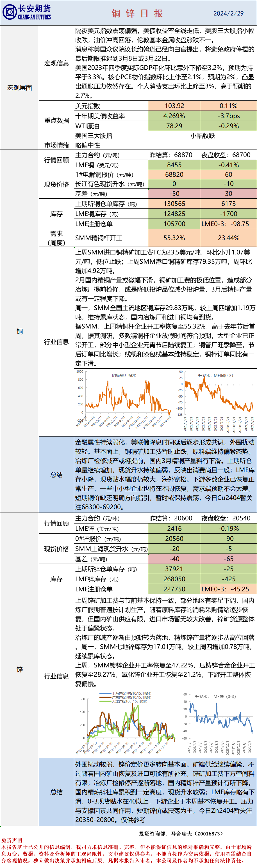
Task: Select the 美元指数 change 0.11%
Action: (228, 105)
